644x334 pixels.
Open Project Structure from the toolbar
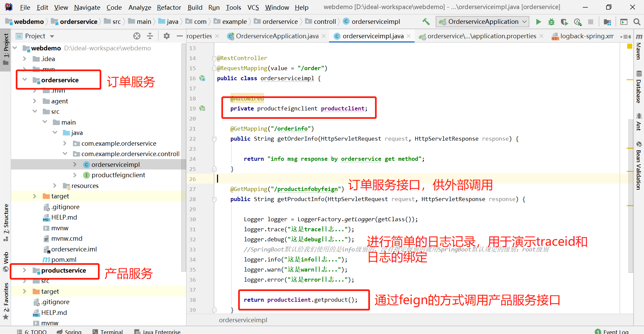click(607, 22)
